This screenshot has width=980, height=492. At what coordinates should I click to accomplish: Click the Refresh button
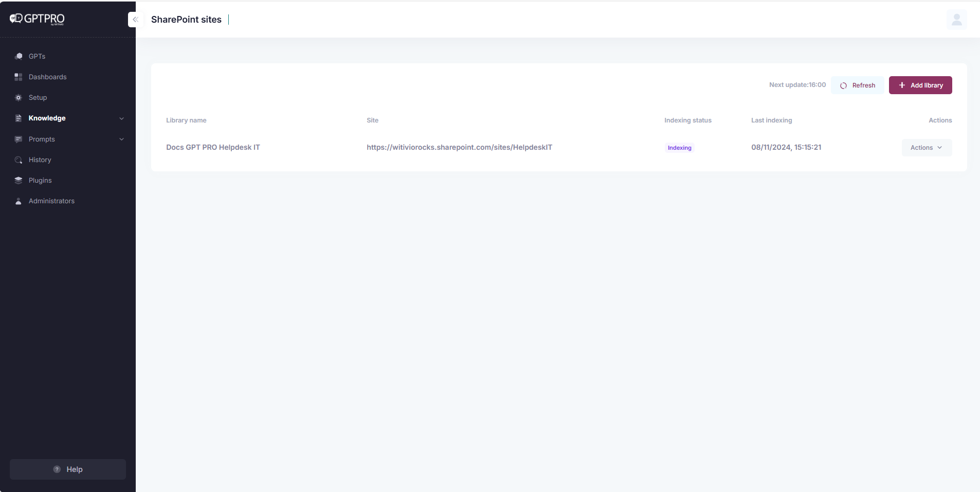pyautogui.click(x=857, y=85)
